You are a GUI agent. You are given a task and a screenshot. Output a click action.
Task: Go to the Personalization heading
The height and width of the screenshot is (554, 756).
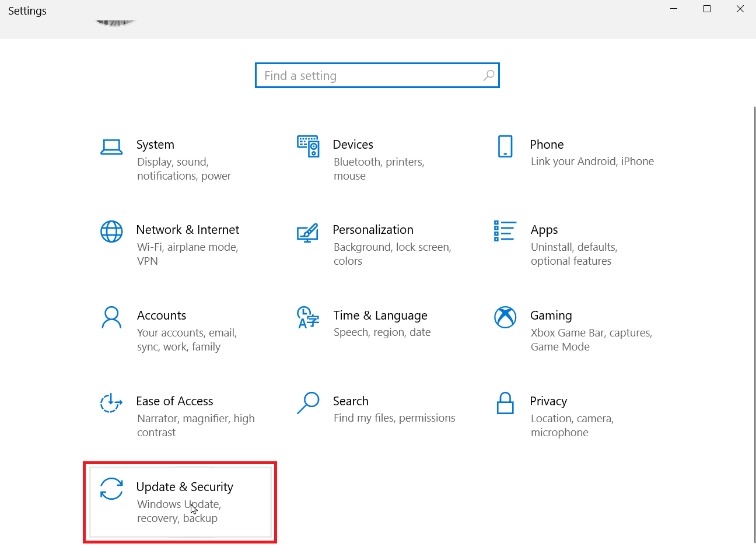coord(373,230)
